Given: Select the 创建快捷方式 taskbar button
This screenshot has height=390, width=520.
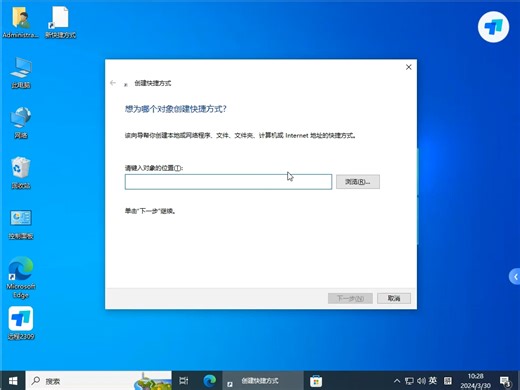Looking at the screenshot, I should pyautogui.click(x=263, y=380).
